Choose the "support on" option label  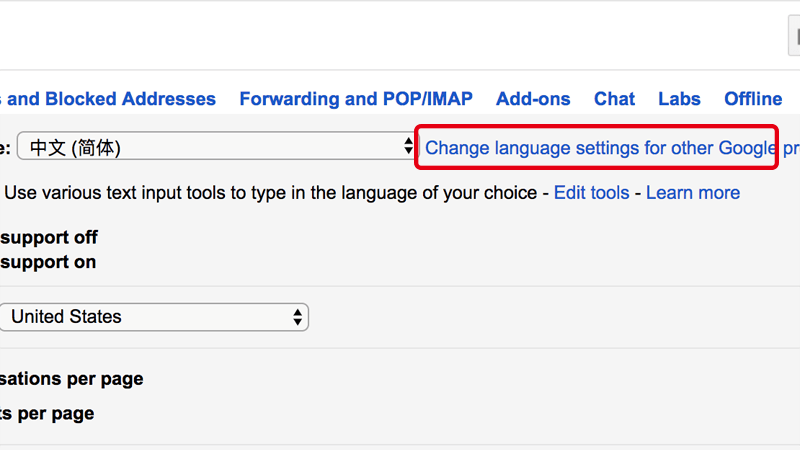coord(48,262)
